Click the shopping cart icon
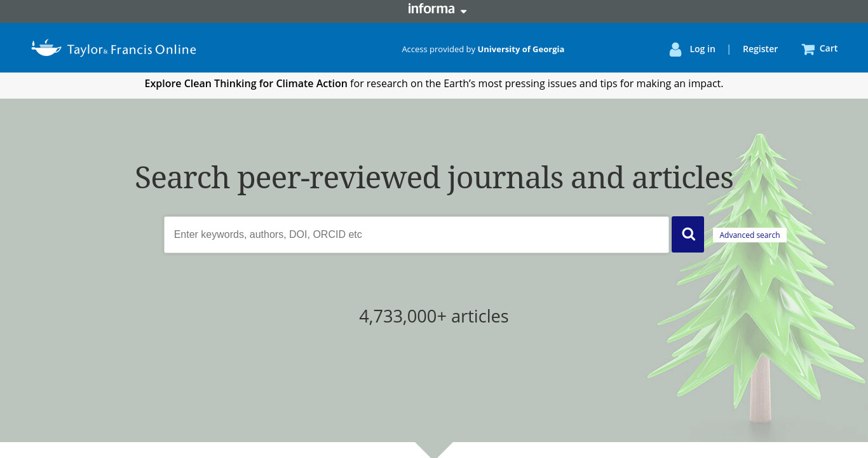Image resolution: width=868 pixels, height=458 pixels. [808, 49]
